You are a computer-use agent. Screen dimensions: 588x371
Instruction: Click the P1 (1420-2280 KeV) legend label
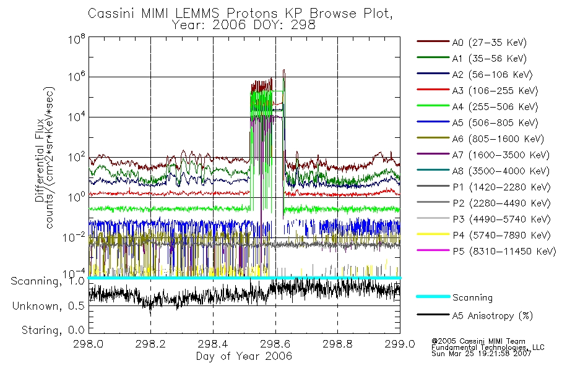[501, 188]
